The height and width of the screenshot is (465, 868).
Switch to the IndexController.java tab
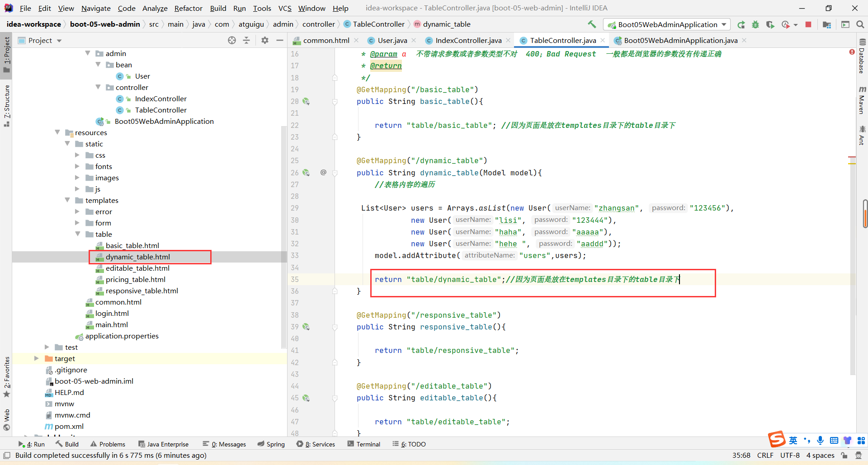(x=468, y=40)
